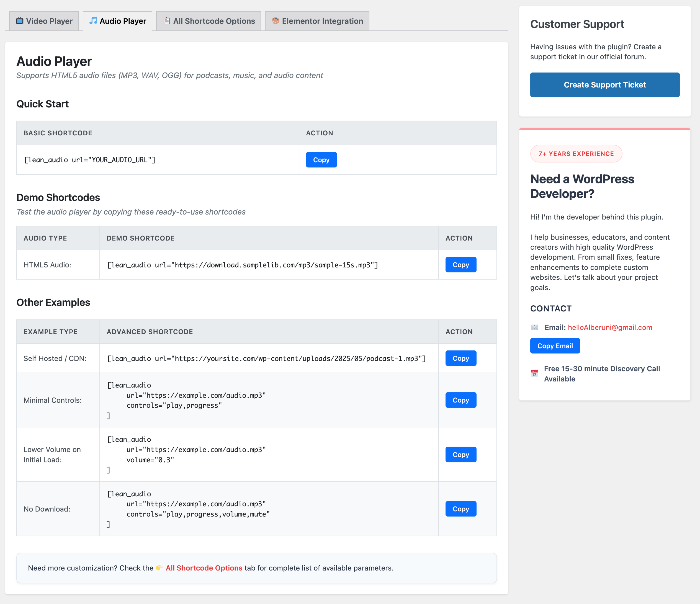Image resolution: width=700 pixels, height=604 pixels.
Task: Copy the Self Hosted / CDN shortcode
Action: pyautogui.click(x=460, y=358)
